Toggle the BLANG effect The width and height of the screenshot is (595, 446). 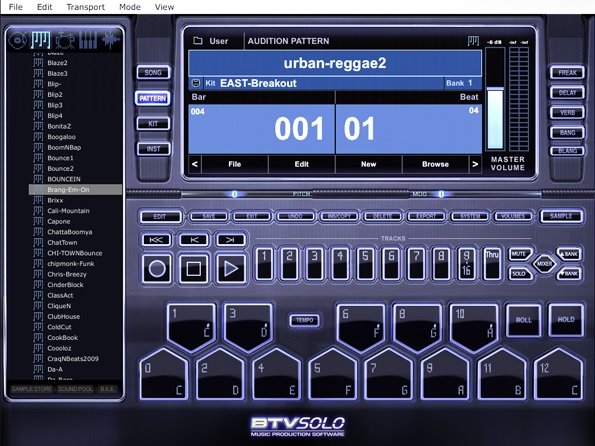pyautogui.click(x=567, y=151)
